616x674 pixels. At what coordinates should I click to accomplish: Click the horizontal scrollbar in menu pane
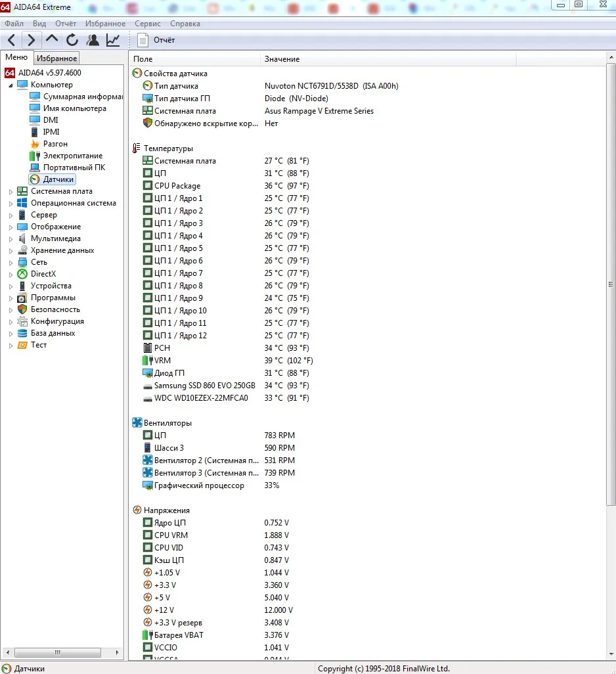click(x=58, y=652)
